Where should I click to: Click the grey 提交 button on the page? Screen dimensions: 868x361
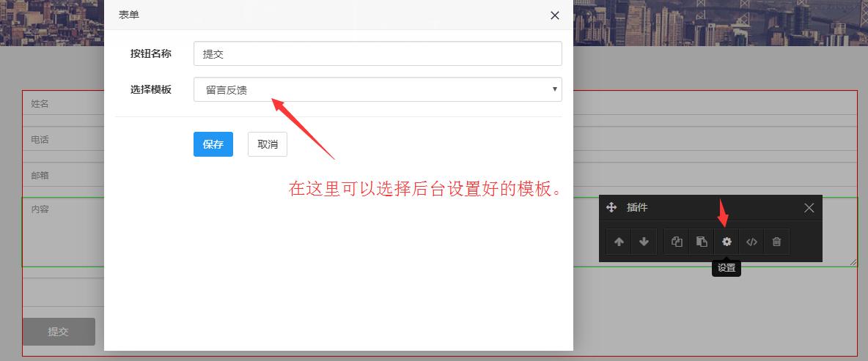point(59,332)
